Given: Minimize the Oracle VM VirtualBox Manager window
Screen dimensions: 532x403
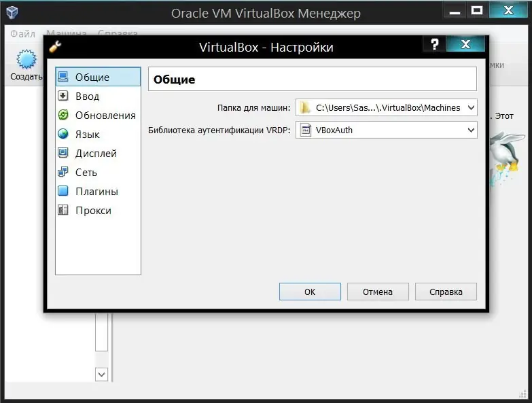Looking at the screenshot, I should tap(455, 11).
